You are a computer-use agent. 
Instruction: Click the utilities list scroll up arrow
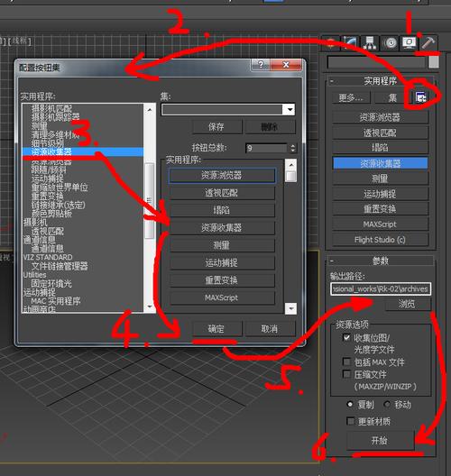tap(150, 110)
